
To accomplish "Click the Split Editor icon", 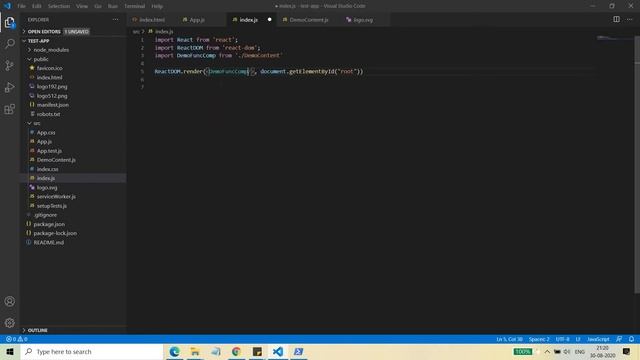I will click(x=616, y=19).
